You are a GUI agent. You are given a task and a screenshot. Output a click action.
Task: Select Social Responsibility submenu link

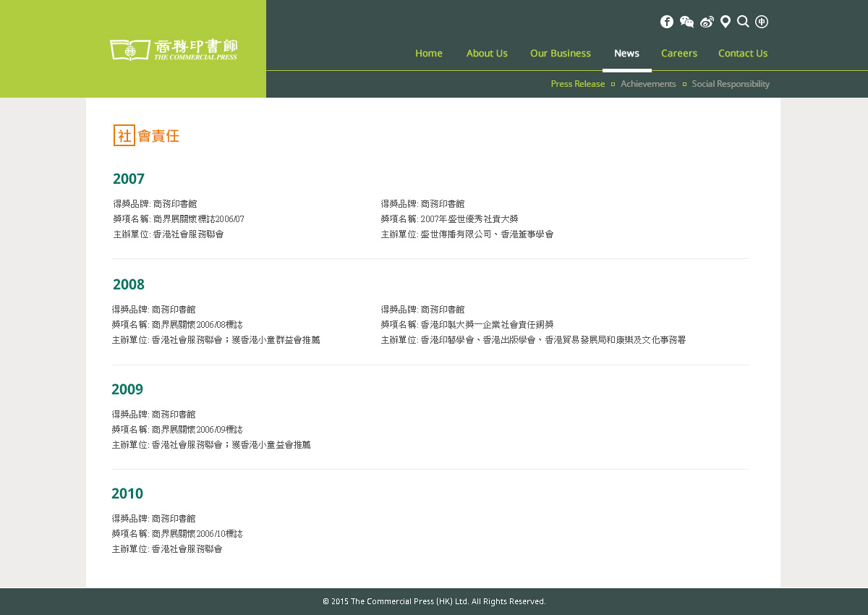[731, 84]
